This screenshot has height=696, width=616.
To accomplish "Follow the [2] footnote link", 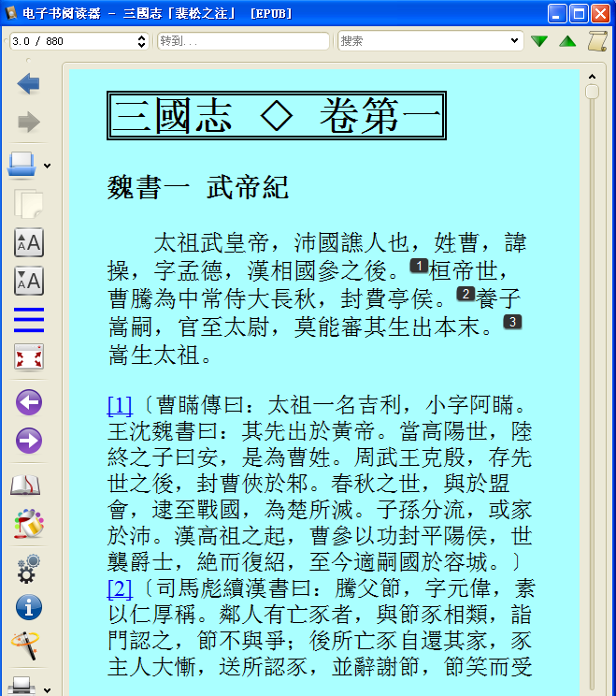I will pyautogui.click(x=120, y=589).
